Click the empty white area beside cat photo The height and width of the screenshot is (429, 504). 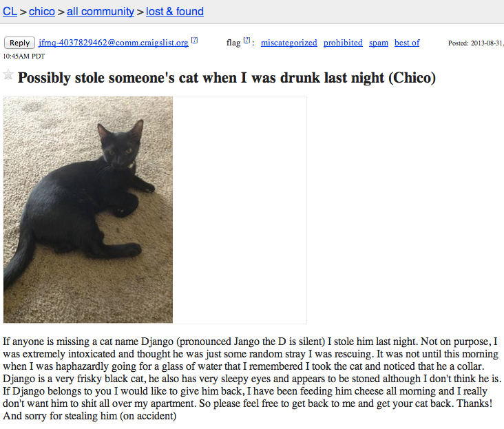(240, 209)
